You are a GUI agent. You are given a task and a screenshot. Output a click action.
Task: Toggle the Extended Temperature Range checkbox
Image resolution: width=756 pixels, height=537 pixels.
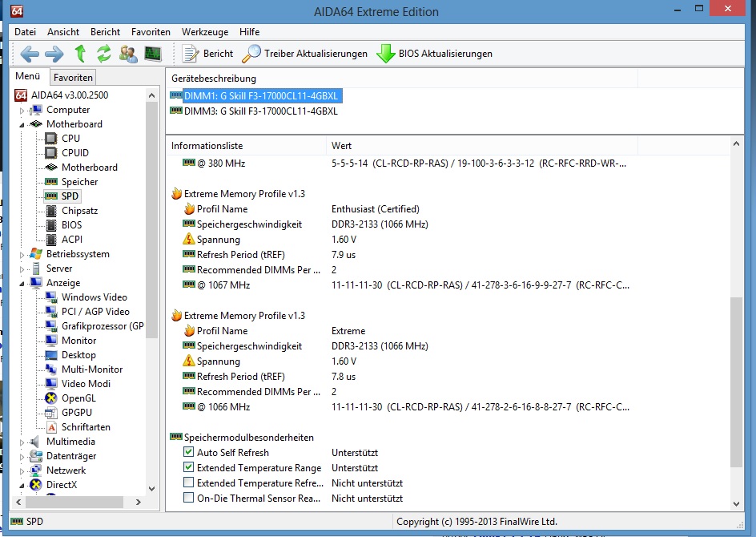coord(188,467)
